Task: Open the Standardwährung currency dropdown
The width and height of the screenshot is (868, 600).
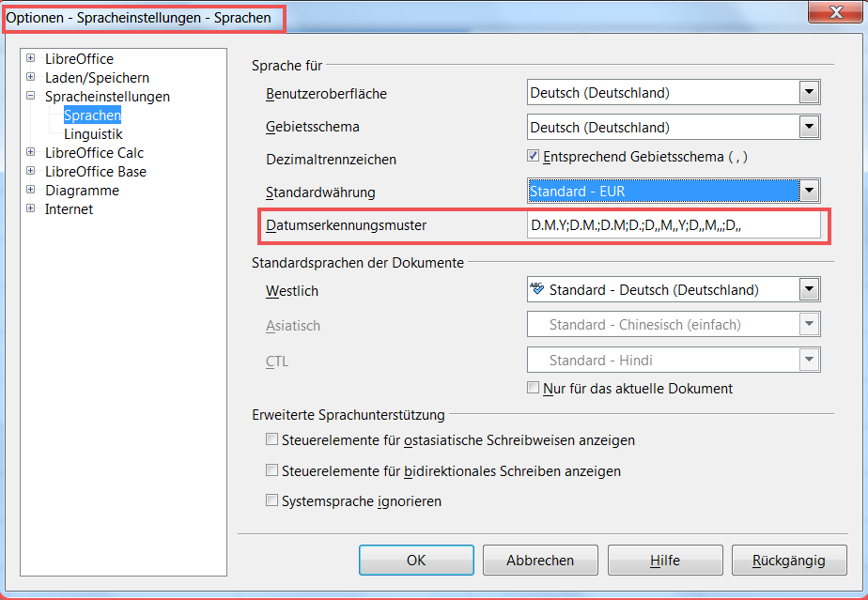Action: (x=809, y=191)
